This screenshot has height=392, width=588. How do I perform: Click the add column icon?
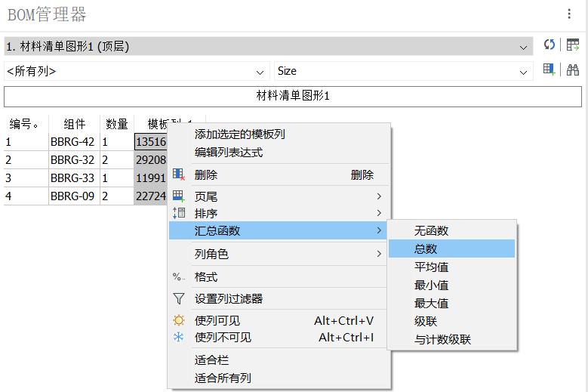(x=549, y=70)
